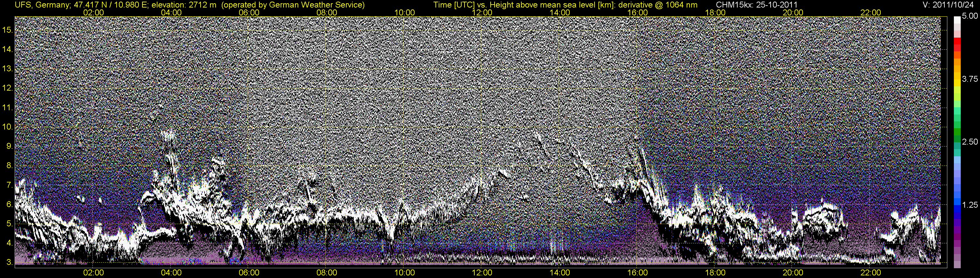Click the '08:00' label on the lower time axis
This screenshot has width=980, height=278.
pos(327,273)
